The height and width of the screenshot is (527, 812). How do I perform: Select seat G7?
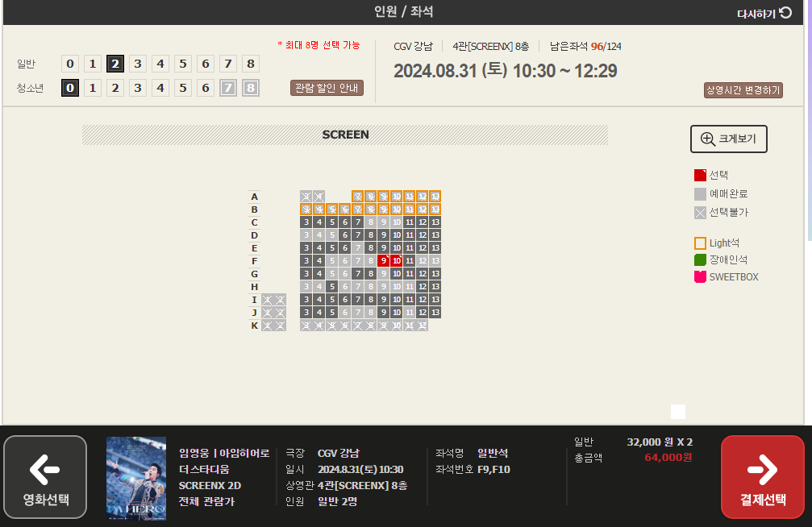pyautogui.click(x=358, y=274)
